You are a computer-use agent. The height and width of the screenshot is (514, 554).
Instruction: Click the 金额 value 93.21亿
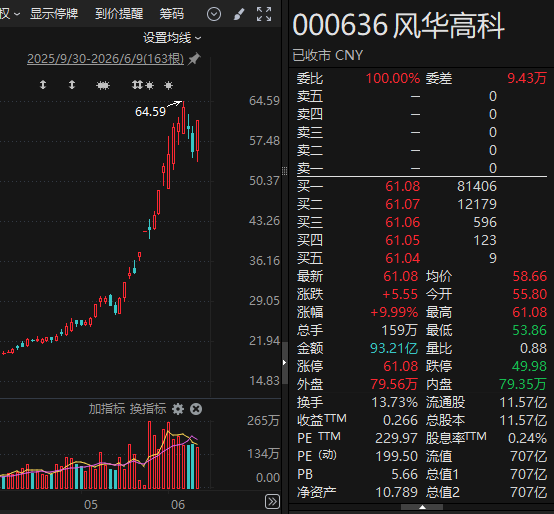(x=394, y=348)
